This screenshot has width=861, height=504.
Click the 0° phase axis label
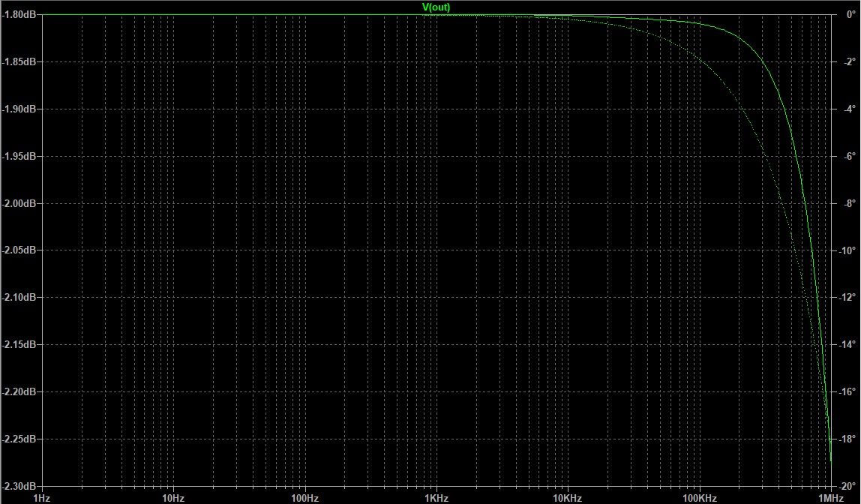(845, 15)
